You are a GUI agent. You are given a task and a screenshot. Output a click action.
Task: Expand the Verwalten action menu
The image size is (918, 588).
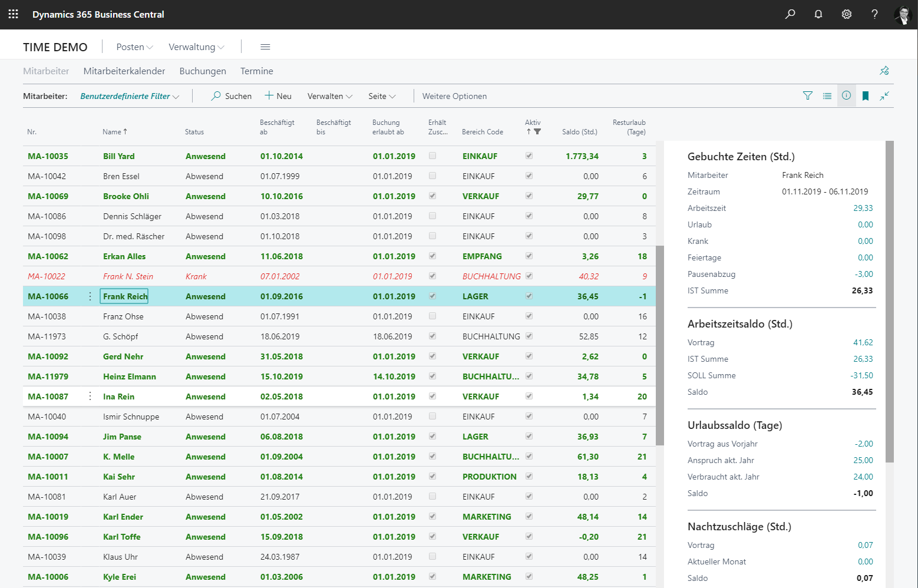(330, 96)
